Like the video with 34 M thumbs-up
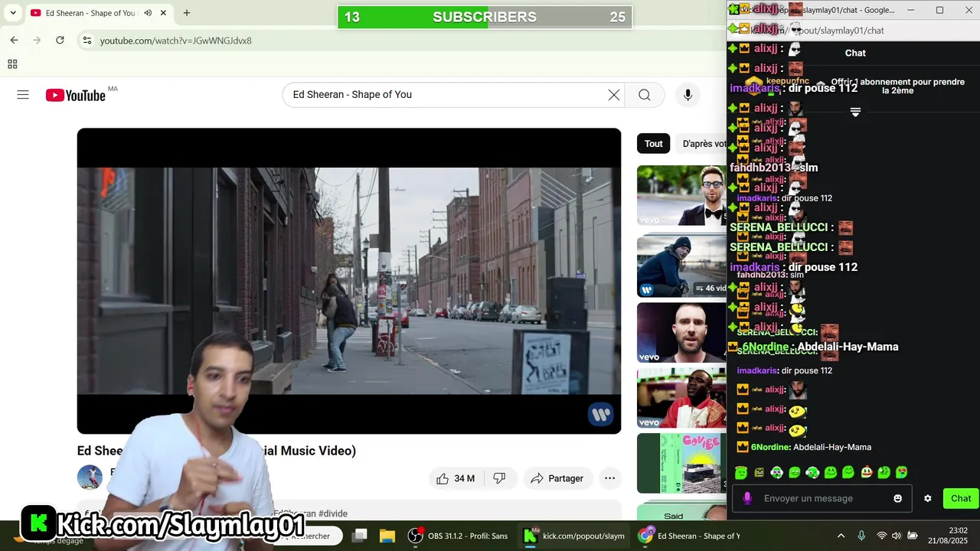The image size is (980, 551). pyautogui.click(x=456, y=478)
